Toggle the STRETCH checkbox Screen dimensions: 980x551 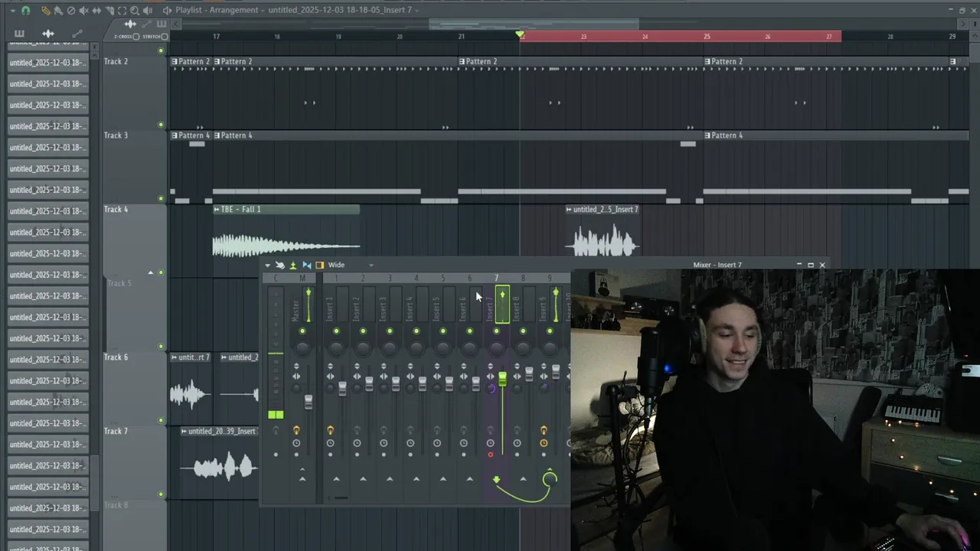165,37
